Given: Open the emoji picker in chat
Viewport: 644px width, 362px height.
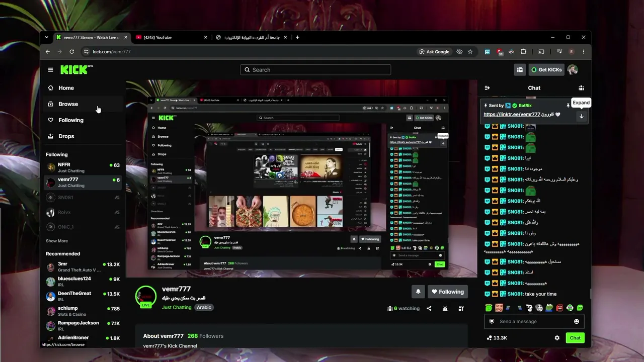Looking at the screenshot, I should tap(577, 321).
